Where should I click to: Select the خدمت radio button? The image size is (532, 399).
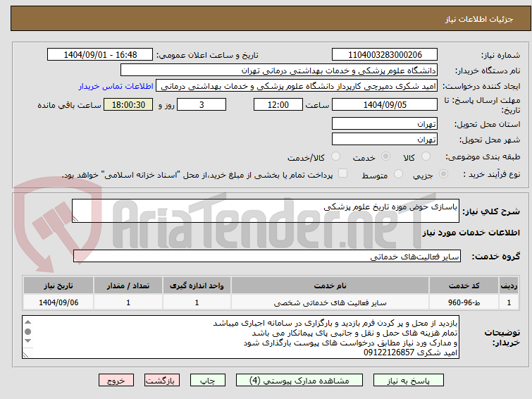click(x=385, y=156)
